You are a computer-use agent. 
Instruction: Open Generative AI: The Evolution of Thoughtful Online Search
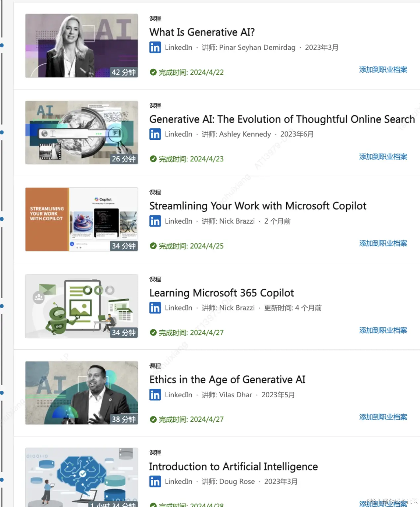coord(282,119)
